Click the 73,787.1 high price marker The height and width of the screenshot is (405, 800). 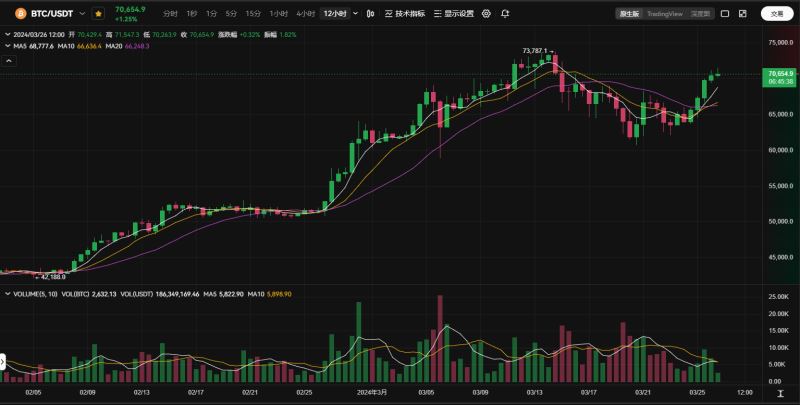(535, 51)
